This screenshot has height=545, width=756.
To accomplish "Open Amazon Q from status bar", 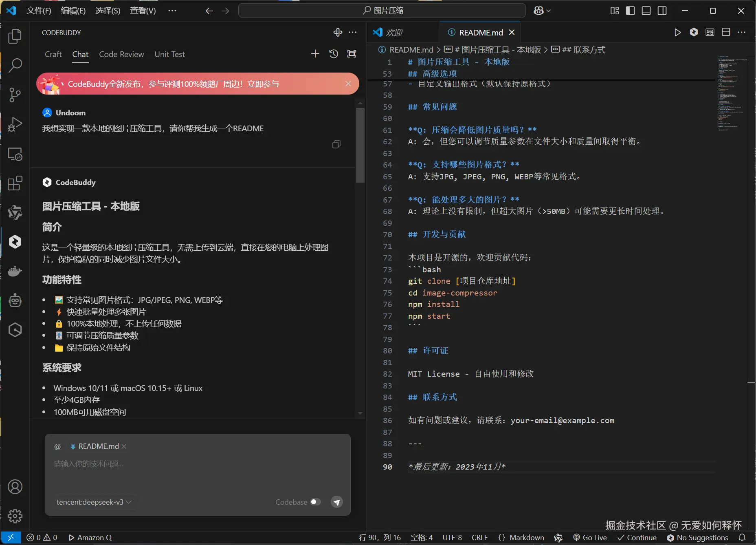I will click(x=90, y=538).
